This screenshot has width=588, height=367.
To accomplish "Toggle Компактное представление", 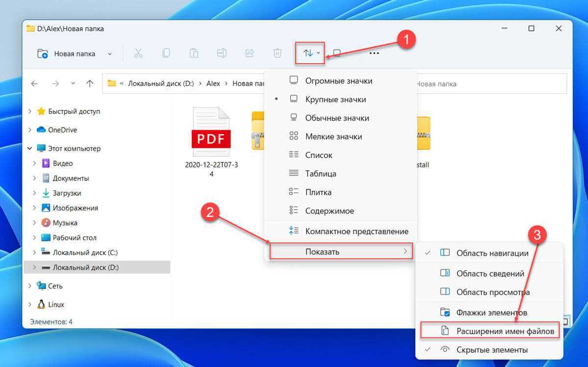I will [341, 231].
